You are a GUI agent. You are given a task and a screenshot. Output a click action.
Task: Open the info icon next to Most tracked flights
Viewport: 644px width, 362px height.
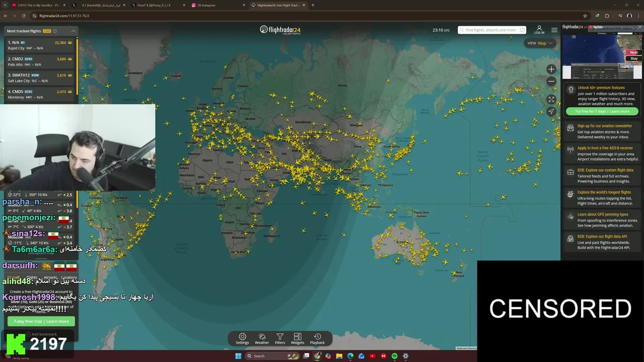click(55, 31)
